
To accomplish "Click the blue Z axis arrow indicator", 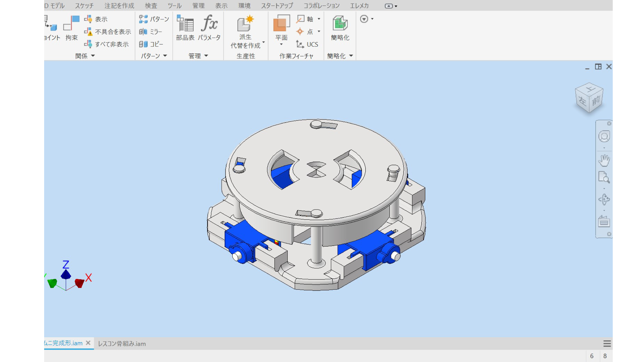I will (x=66, y=274).
